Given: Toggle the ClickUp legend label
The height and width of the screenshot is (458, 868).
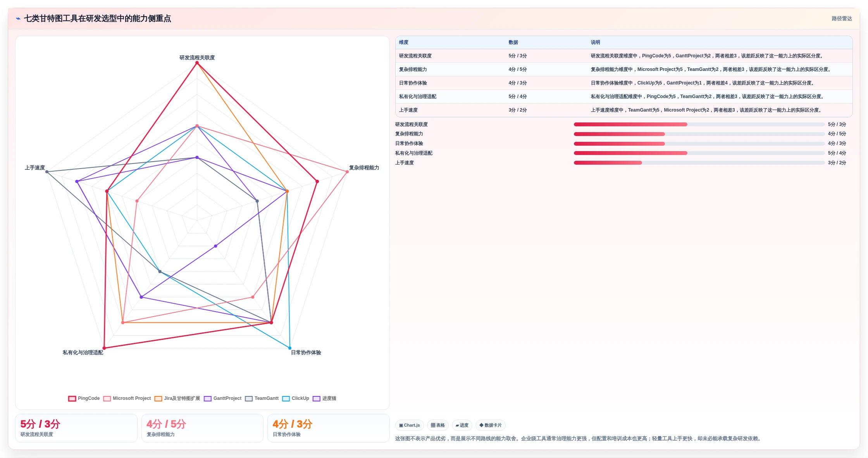Looking at the screenshot, I should [300, 398].
